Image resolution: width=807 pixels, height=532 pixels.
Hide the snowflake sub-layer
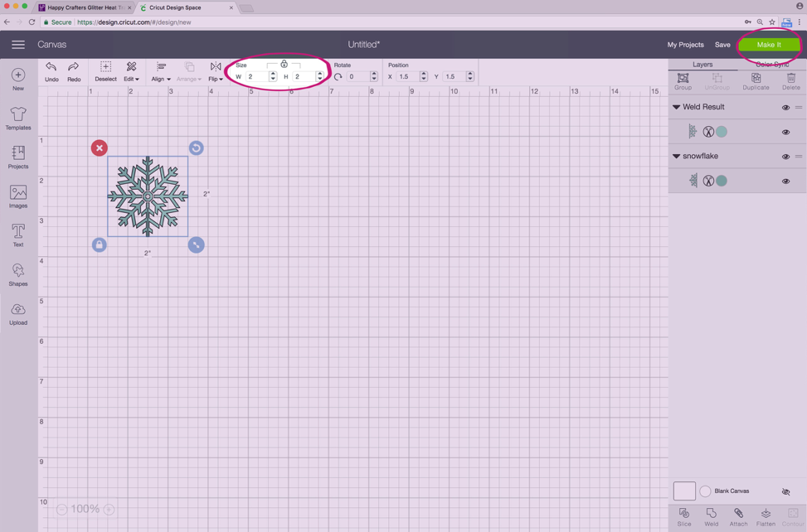(x=785, y=181)
